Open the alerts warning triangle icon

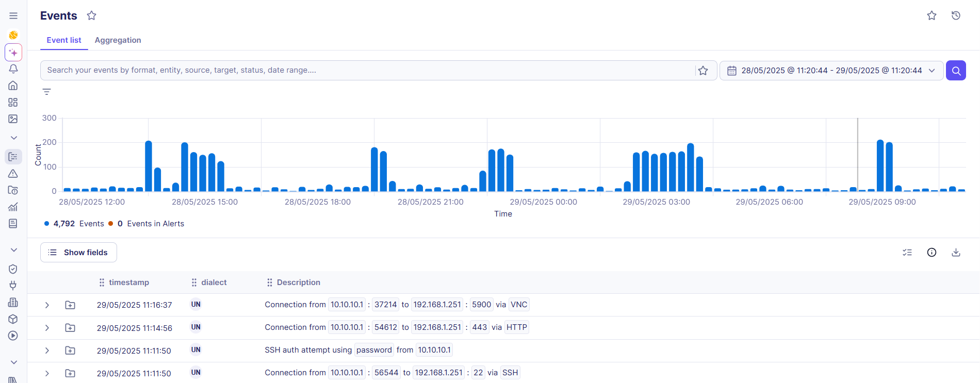pos(13,174)
